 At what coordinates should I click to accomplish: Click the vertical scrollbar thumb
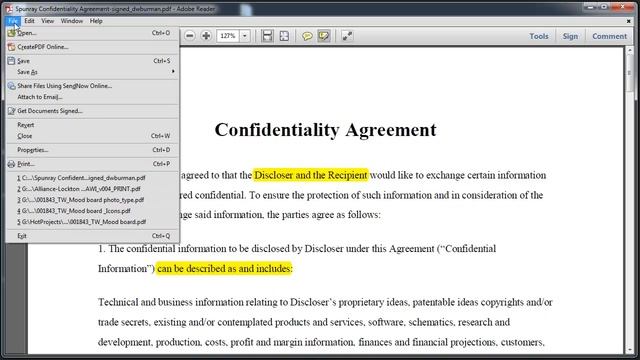629,73
